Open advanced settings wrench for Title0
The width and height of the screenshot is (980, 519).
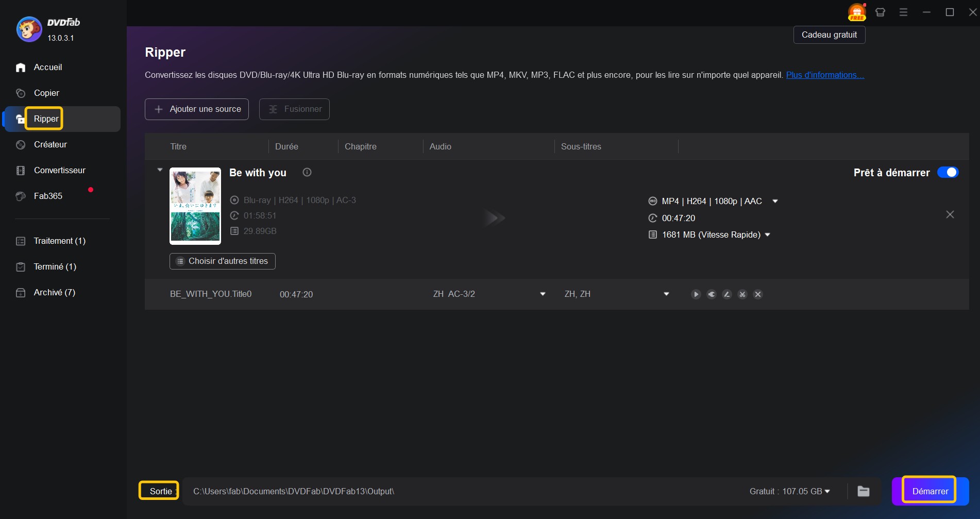712,294
